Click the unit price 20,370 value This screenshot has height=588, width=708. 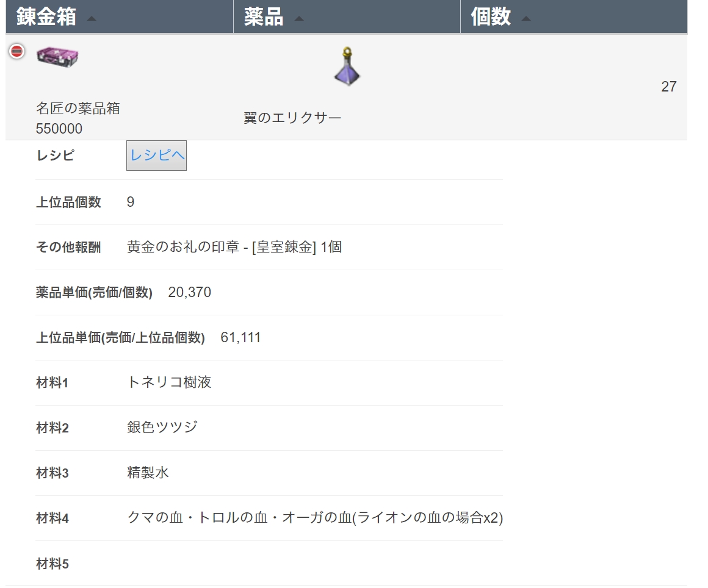[x=189, y=292]
